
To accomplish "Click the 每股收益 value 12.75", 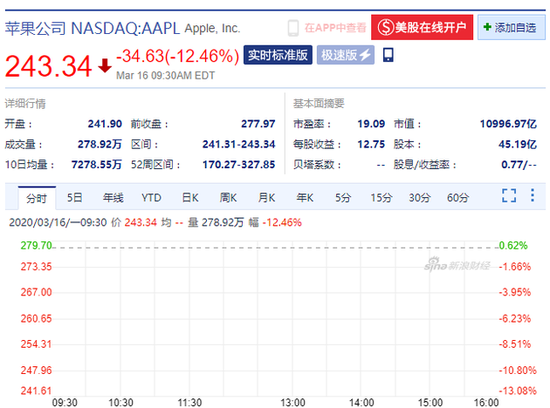I will point(371,144).
